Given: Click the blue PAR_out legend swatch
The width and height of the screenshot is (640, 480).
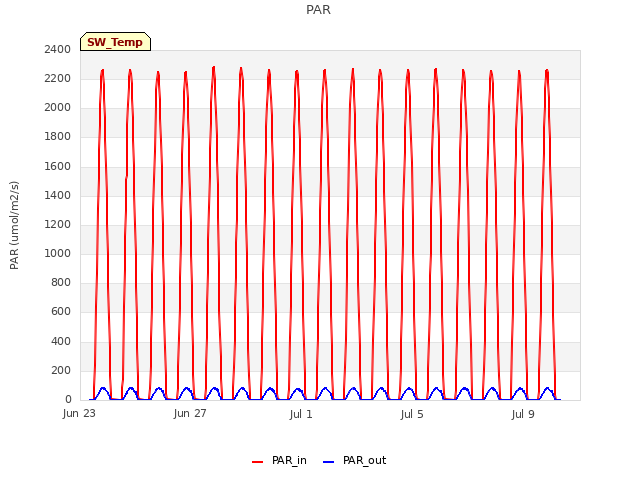Looking at the screenshot, I should [x=329, y=462].
